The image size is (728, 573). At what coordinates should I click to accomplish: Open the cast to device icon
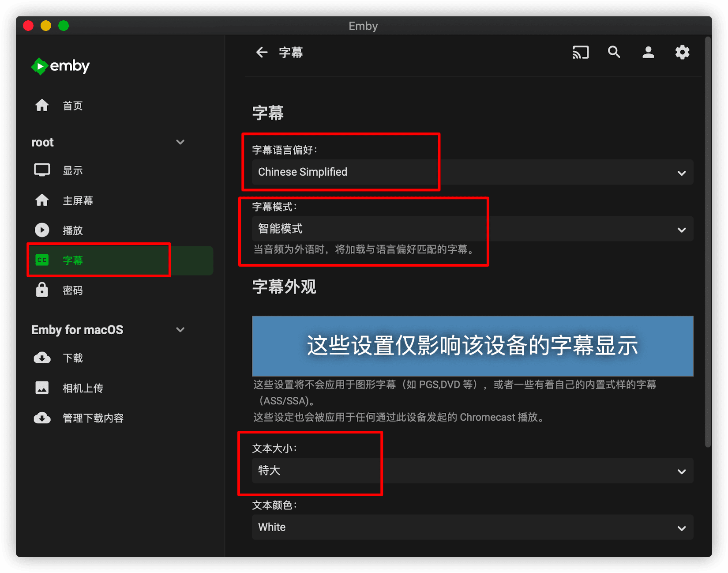(580, 53)
